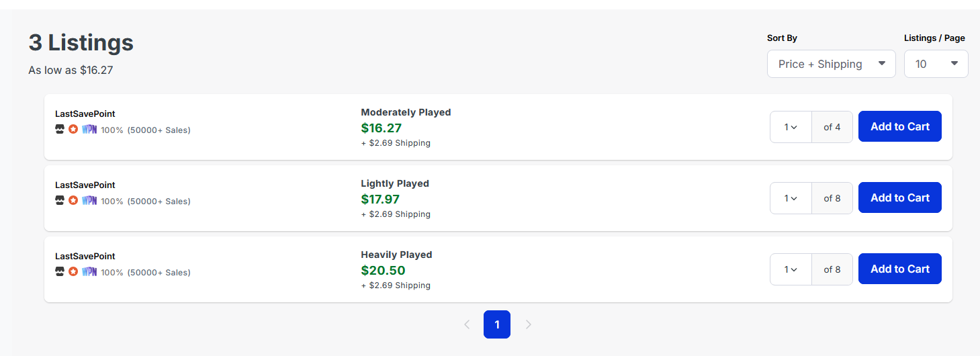Click the store icon in Heavily Played listing

(x=60, y=271)
